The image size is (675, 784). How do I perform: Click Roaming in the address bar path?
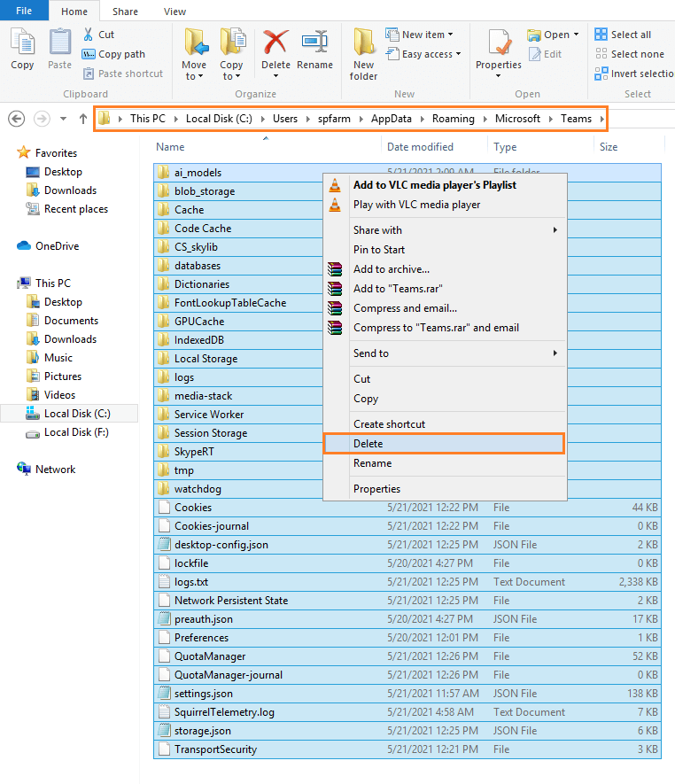coord(453,119)
